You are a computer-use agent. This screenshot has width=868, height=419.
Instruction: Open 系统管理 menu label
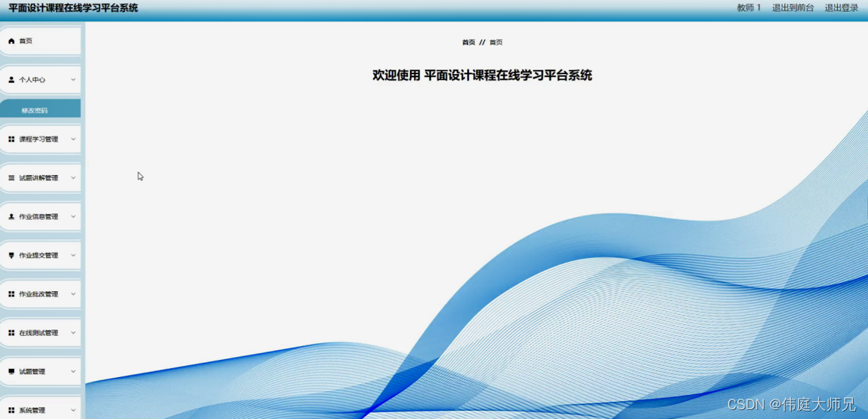[32, 411]
